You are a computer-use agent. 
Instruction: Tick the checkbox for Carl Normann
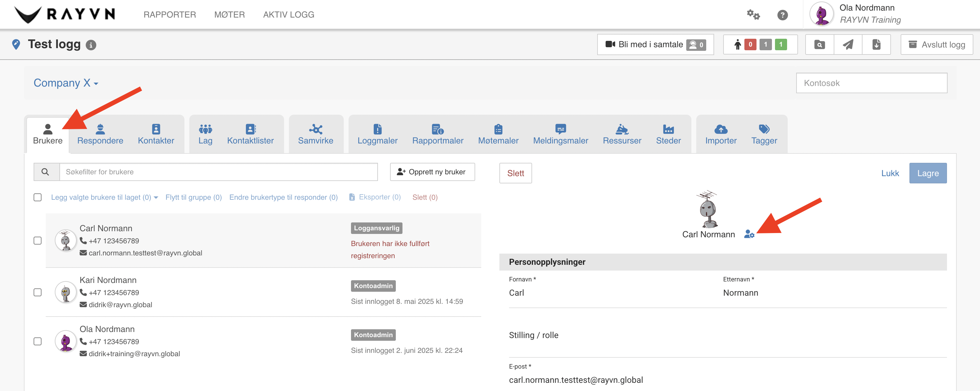coord(38,240)
